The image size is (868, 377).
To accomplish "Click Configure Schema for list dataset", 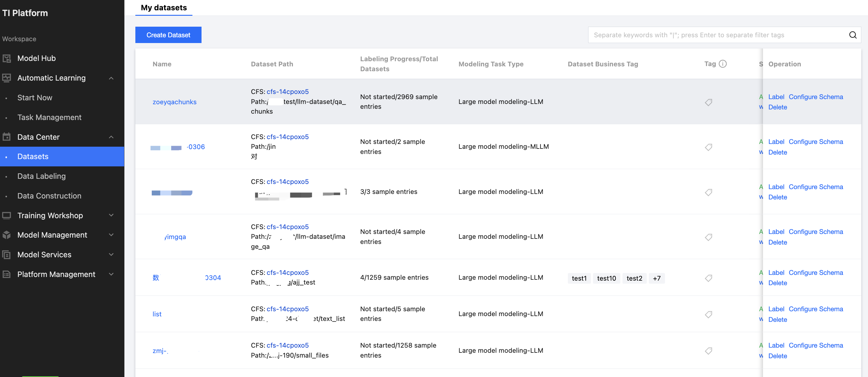I will point(815,309).
